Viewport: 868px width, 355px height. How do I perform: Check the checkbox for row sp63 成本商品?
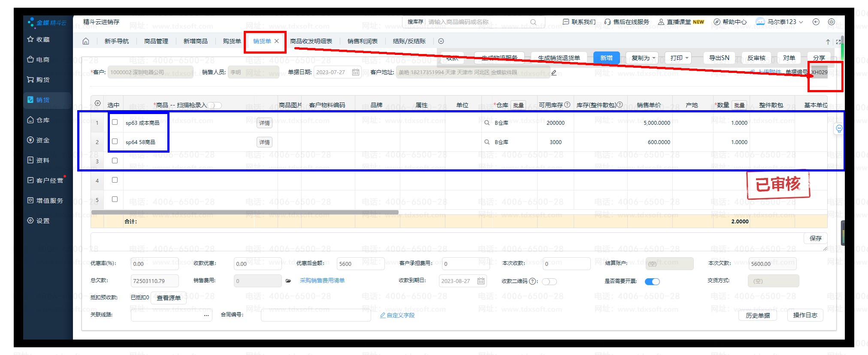click(x=115, y=122)
